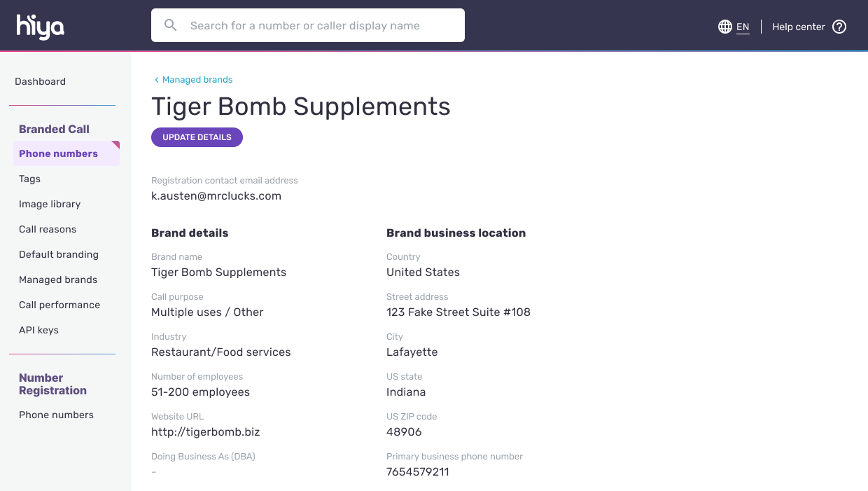Open API keys page
The width and height of the screenshot is (868, 491).
38,330
